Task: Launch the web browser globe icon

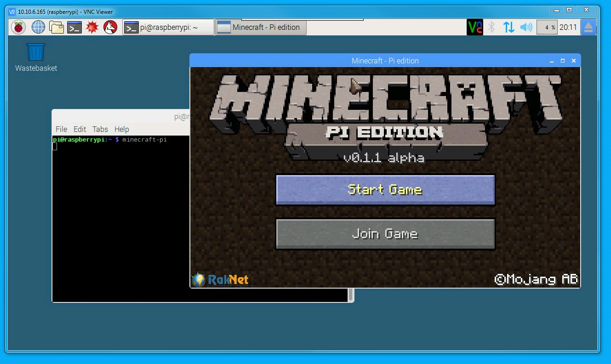Action: pos(38,28)
